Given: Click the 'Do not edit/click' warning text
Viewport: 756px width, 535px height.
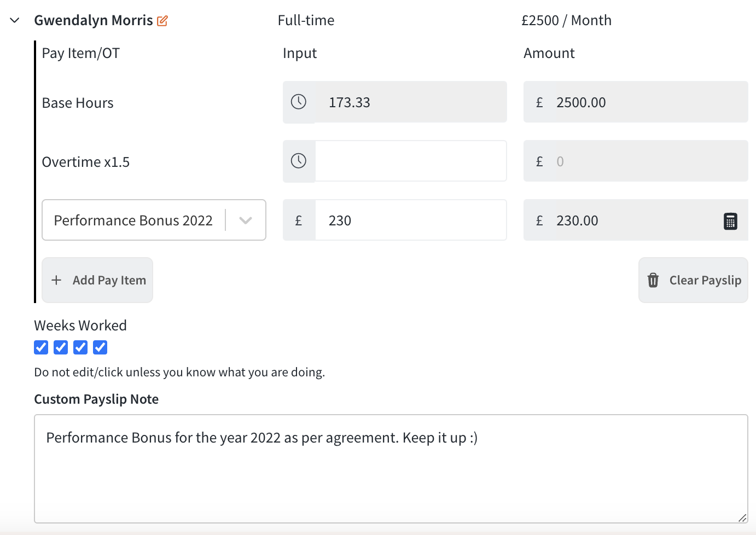Looking at the screenshot, I should 179,373.
